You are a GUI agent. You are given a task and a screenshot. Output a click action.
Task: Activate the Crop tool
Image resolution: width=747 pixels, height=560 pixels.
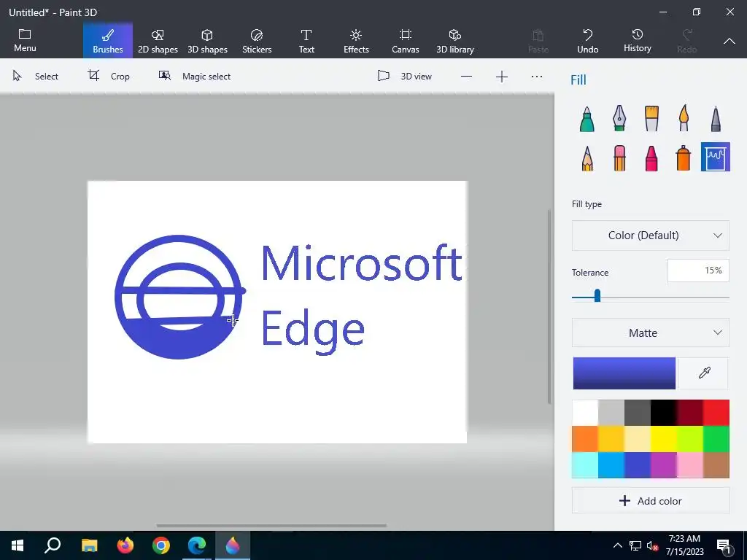[x=109, y=76]
